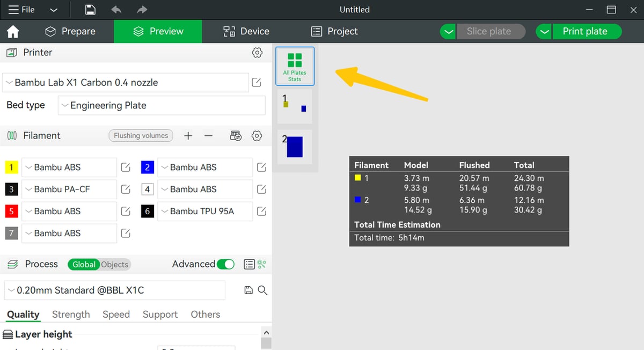Image resolution: width=644 pixels, height=350 pixels.
Task: Edit filament 1 preset icon
Action: 126,167
